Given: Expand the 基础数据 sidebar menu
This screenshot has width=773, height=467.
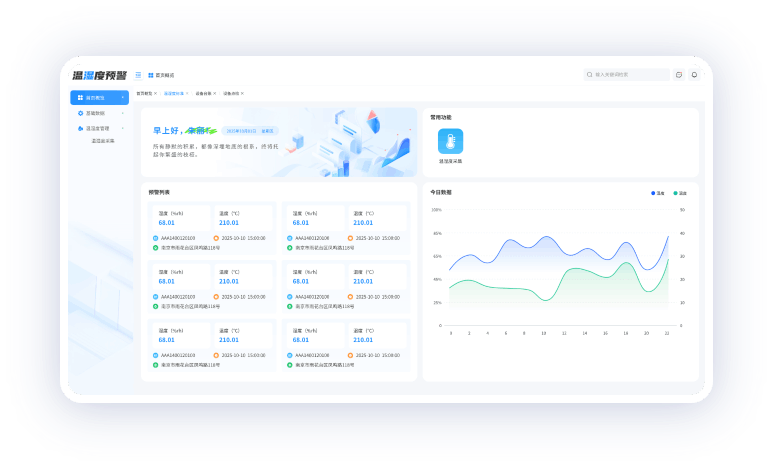Looking at the screenshot, I should pyautogui.click(x=123, y=113).
